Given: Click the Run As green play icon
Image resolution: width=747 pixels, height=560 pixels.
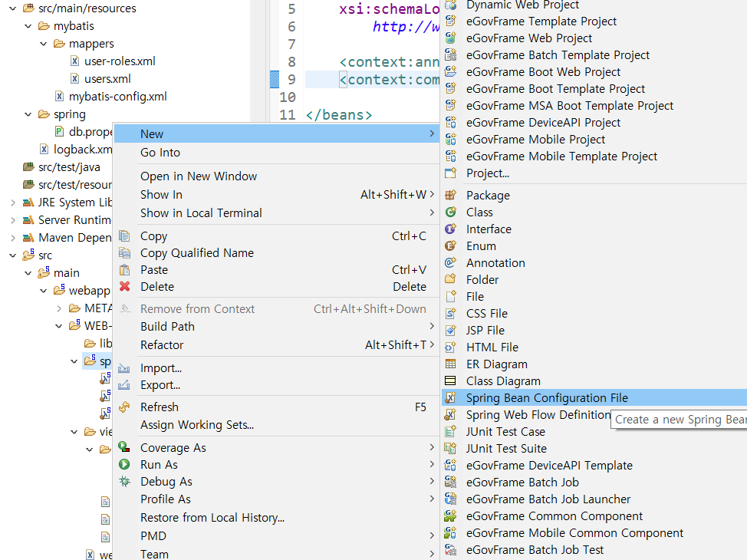Looking at the screenshot, I should click(124, 464).
